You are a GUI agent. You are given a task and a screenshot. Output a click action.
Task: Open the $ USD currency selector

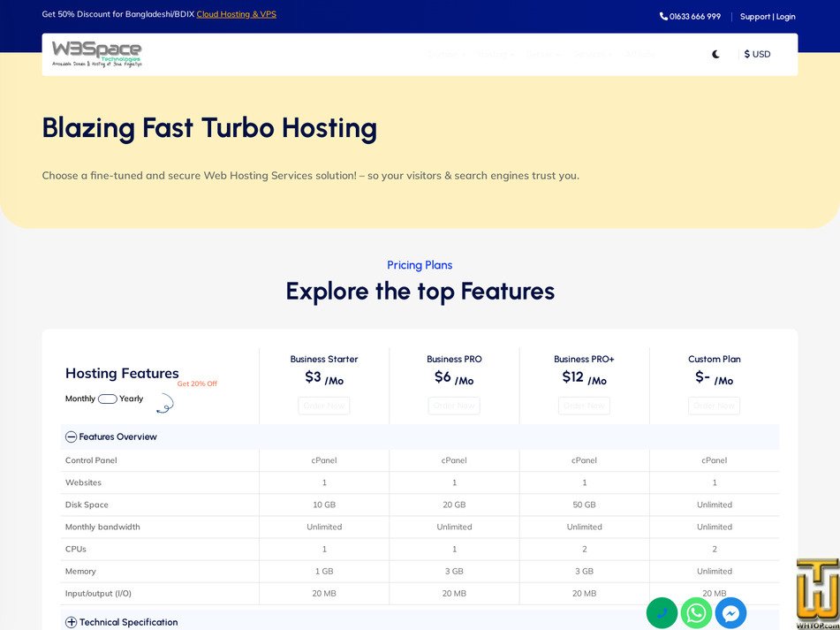757,54
